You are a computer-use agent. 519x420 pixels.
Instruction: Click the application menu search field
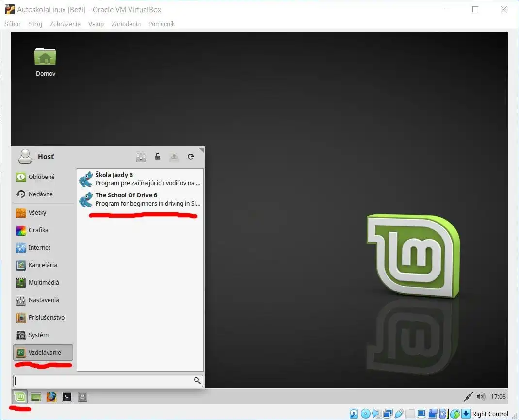point(108,381)
